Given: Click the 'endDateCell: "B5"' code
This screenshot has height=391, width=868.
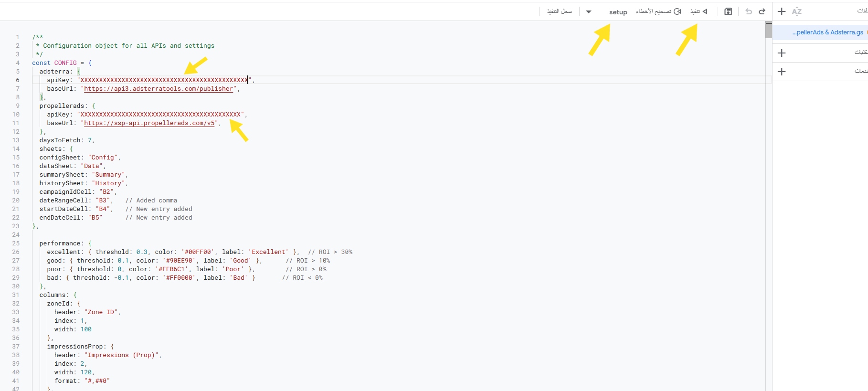Looking at the screenshot, I should pos(71,218).
